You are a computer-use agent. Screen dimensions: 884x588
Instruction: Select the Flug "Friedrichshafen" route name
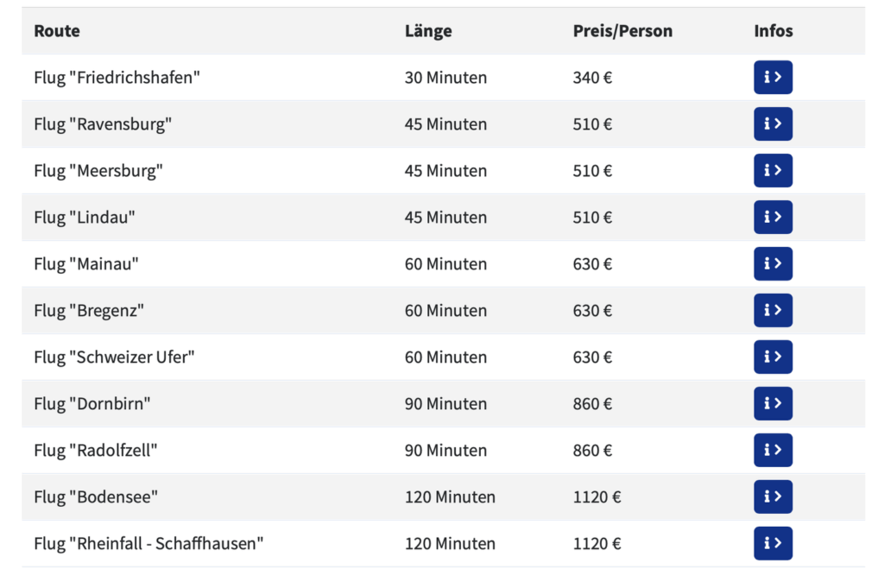pos(117,78)
